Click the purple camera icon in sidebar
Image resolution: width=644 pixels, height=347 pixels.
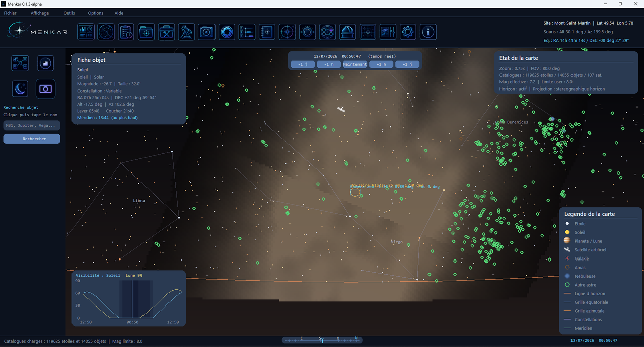coord(45,89)
